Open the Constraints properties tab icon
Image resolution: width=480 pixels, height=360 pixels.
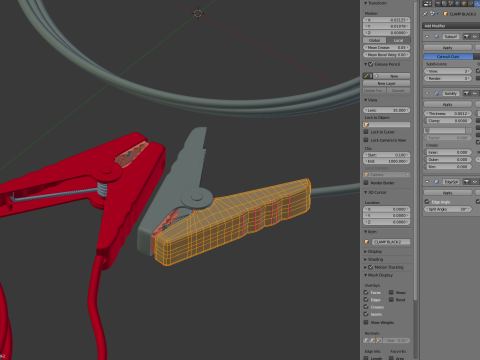[470, 4]
